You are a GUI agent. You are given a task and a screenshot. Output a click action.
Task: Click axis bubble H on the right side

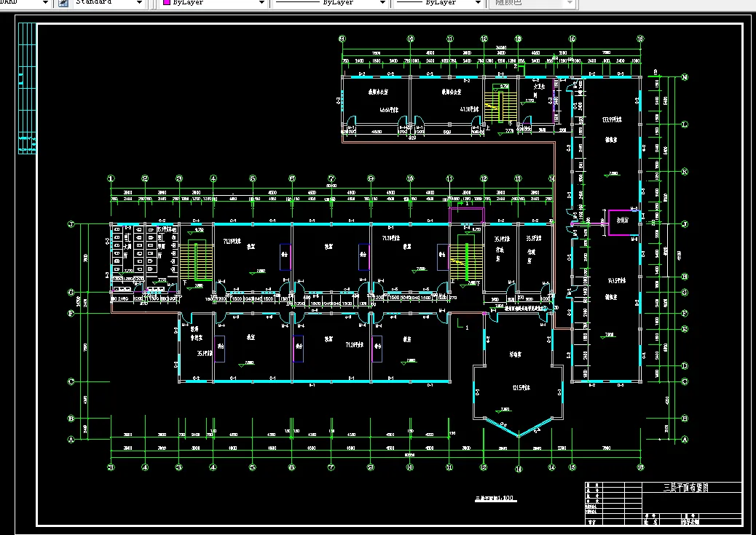pos(685,277)
